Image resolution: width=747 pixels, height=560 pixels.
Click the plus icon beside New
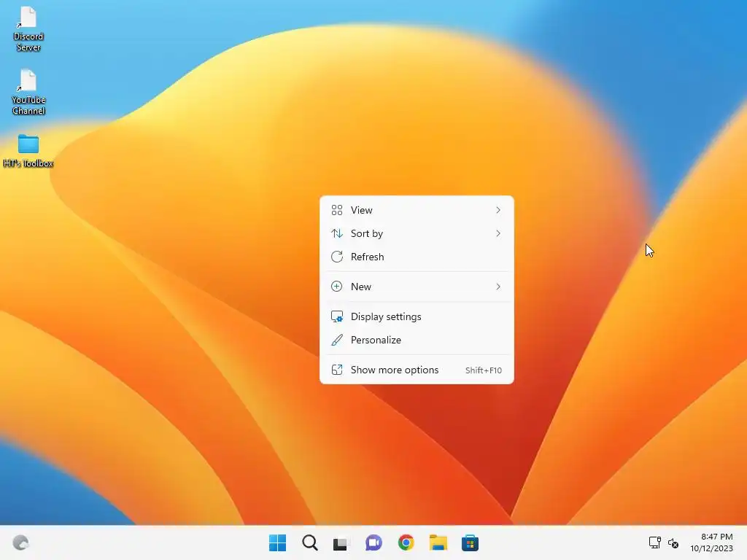(x=337, y=287)
